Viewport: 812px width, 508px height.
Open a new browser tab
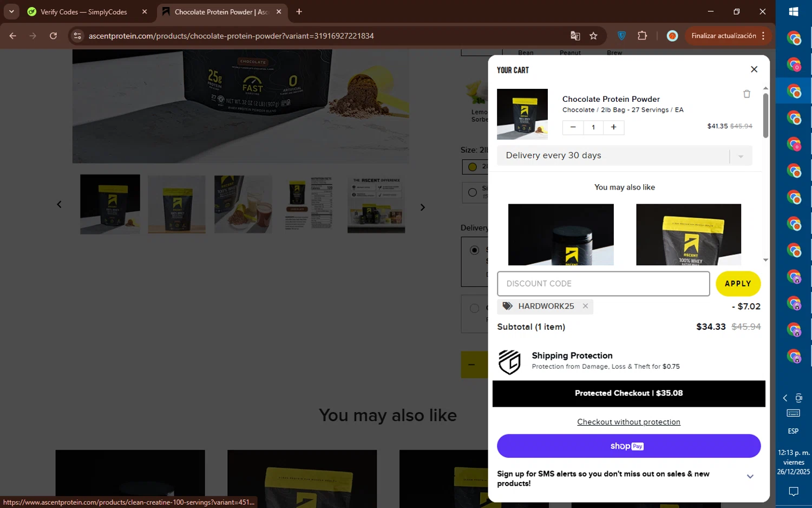point(299,12)
